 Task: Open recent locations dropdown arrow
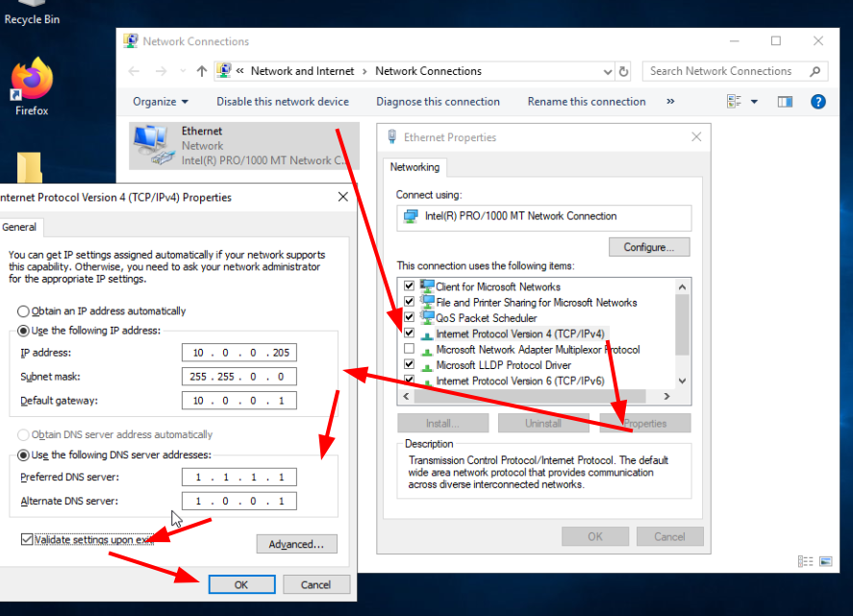(183, 71)
